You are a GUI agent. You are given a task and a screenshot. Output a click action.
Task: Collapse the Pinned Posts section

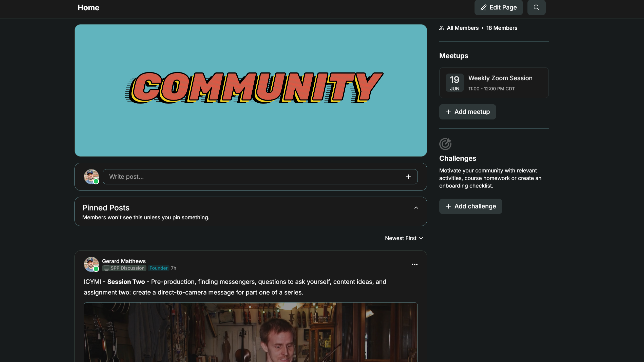point(416,208)
